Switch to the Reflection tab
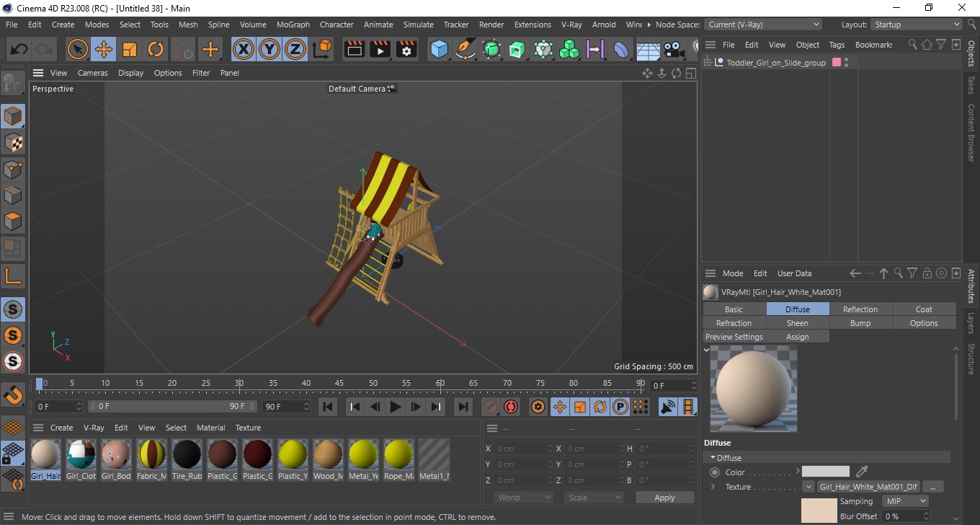Screen dimensions: 980x525 (x=860, y=309)
